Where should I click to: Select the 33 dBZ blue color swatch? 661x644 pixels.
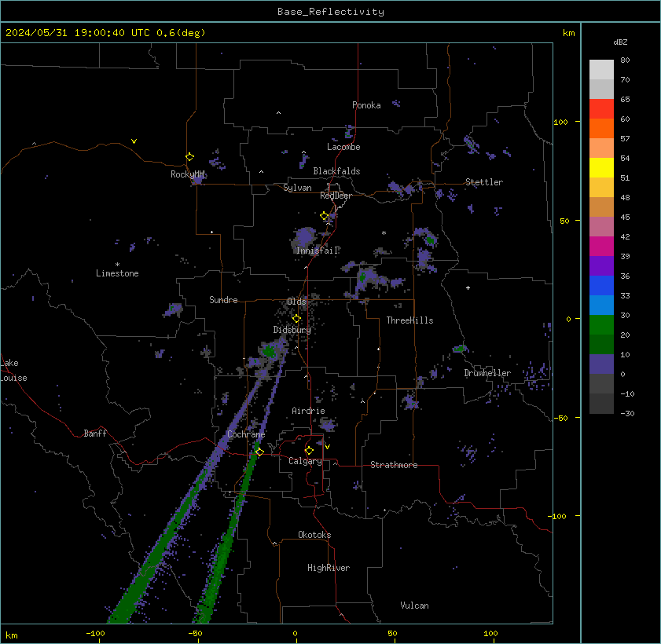click(601, 286)
